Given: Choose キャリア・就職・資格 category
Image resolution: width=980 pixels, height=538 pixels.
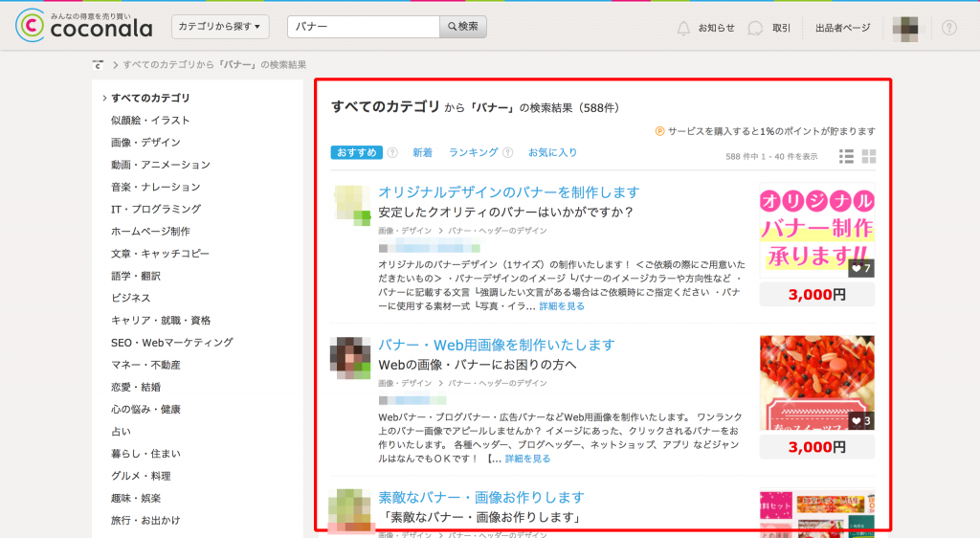Looking at the screenshot, I should (x=161, y=321).
